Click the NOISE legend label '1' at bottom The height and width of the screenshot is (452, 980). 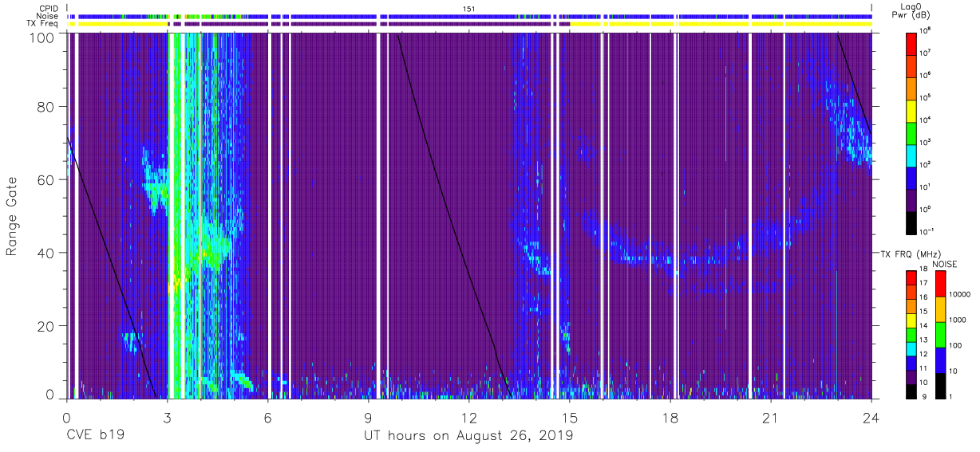pyautogui.click(x=950, y=397)
